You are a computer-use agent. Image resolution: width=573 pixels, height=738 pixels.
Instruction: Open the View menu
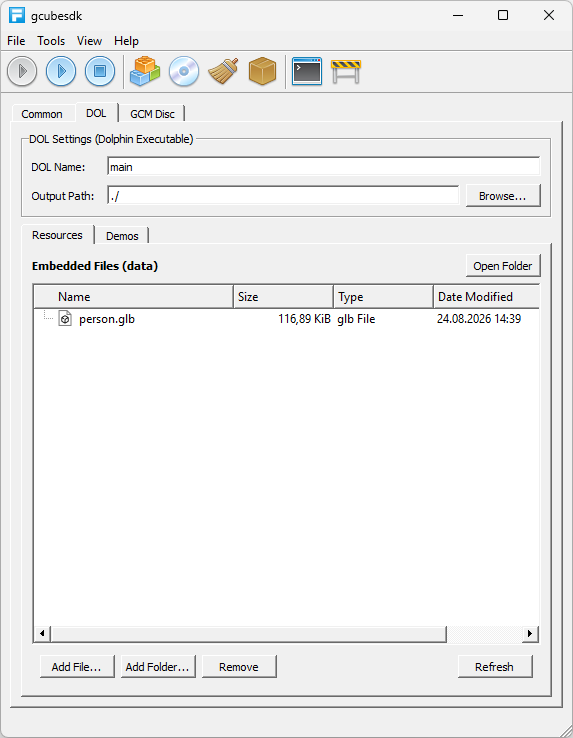tap(89, 41)
